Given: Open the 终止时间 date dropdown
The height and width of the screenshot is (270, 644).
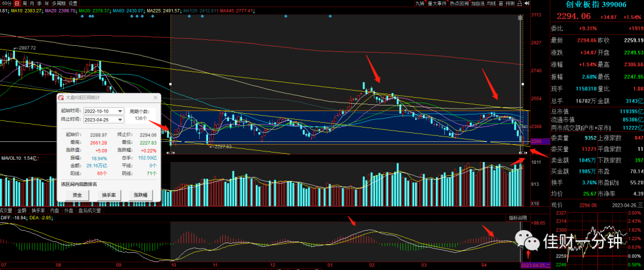Looking at the screenshot, I should [120, 119].
